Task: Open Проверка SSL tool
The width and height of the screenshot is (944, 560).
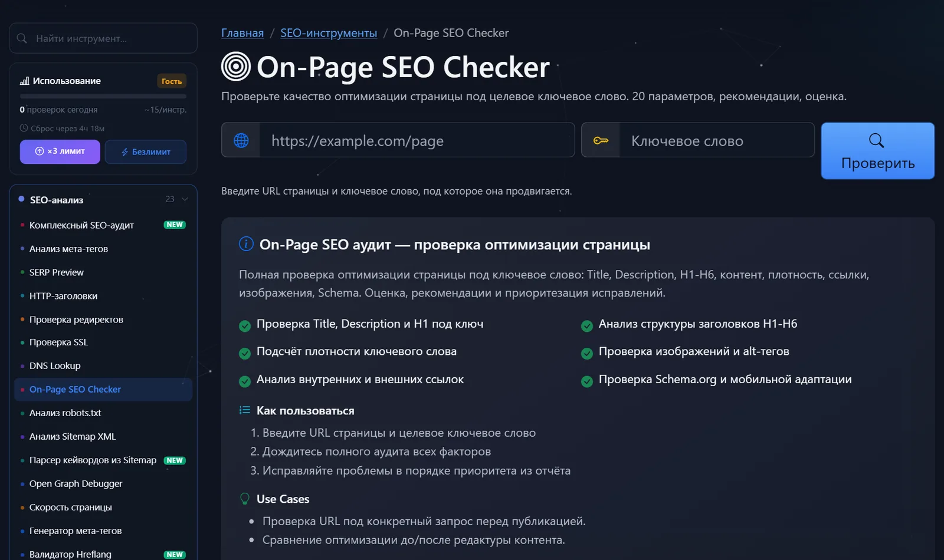Action: (x=103, y=342)
